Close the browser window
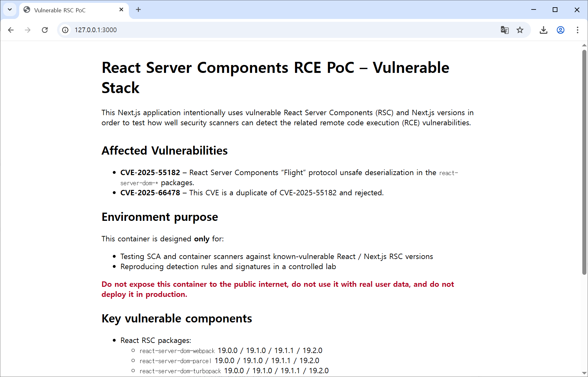This screenshot has height=377, width=588. 577,10
